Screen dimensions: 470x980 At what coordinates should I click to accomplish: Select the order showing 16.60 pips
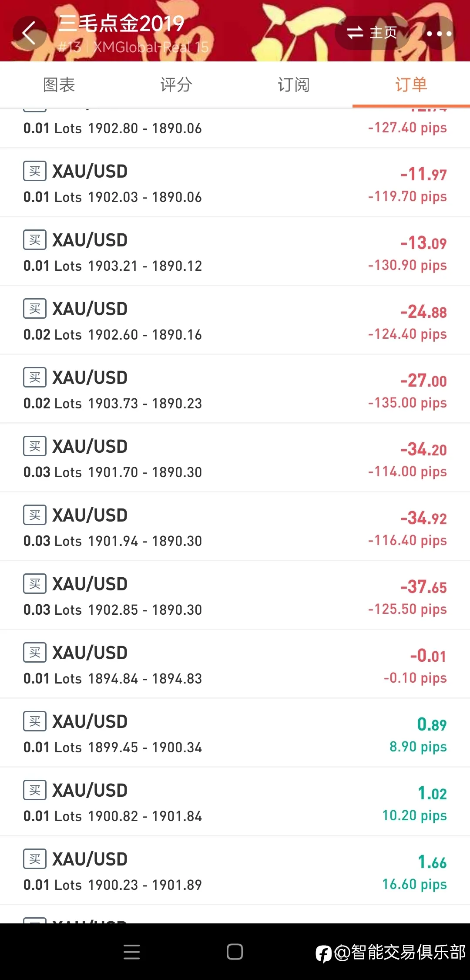235,870
